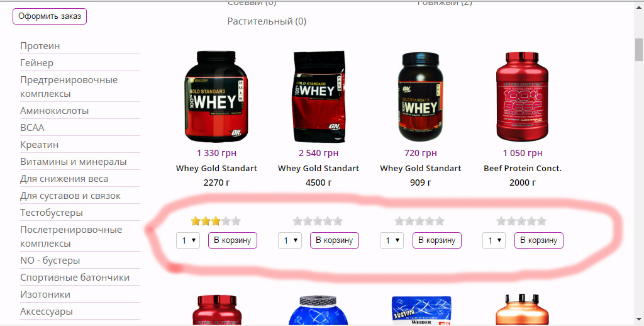644x326 pixels.
Task: Open the Протеин category in the sidebar
Action: pos(40,46)
